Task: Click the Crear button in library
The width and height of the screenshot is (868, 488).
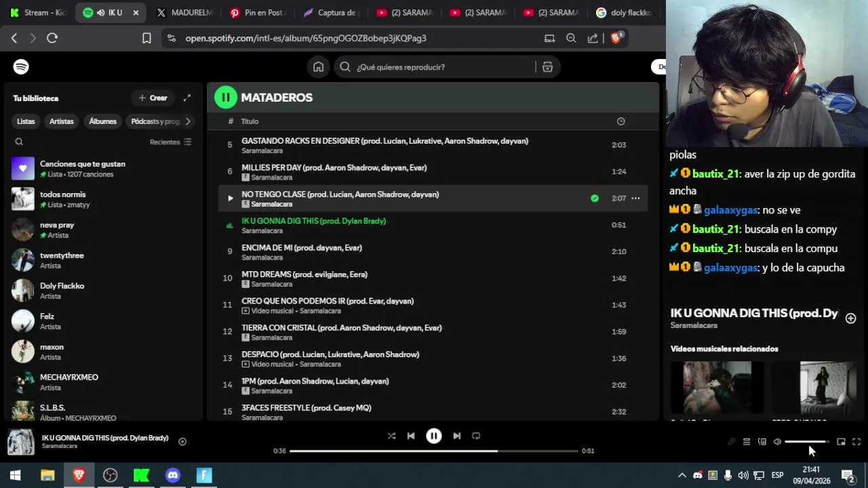Action: pyautogui.click(x=153, y=98)
